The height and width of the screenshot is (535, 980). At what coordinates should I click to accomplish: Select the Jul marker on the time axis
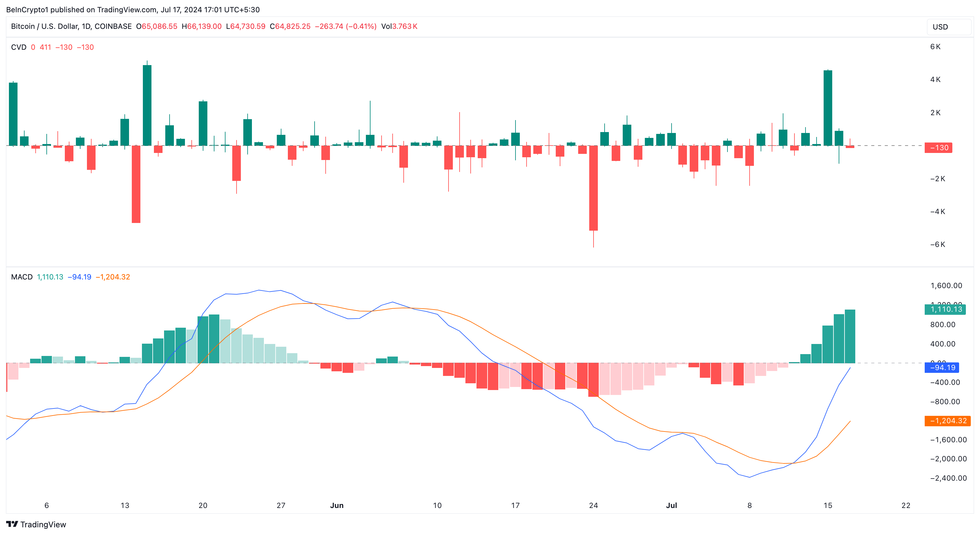(672, 505)
